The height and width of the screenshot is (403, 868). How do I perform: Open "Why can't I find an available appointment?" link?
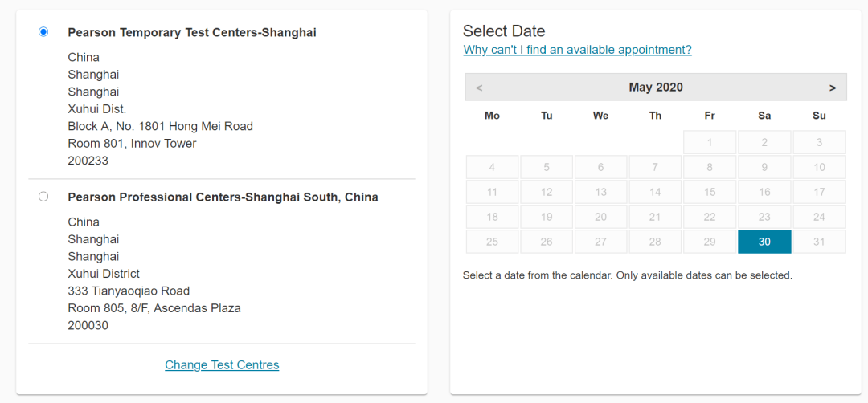pyautogui.click(x=577, y=50)
